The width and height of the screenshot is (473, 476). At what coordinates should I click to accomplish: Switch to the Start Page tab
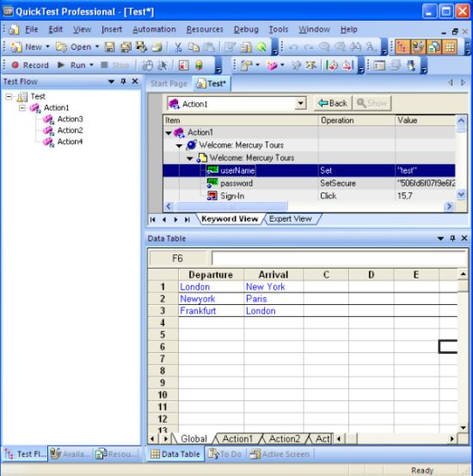coord(169,83)
